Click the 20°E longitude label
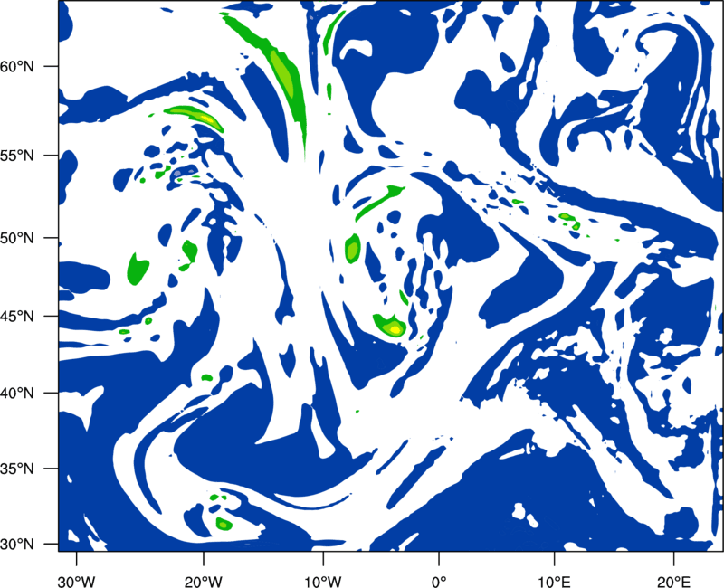The width and height of the screenshot is (724, 588). [673, 582]
